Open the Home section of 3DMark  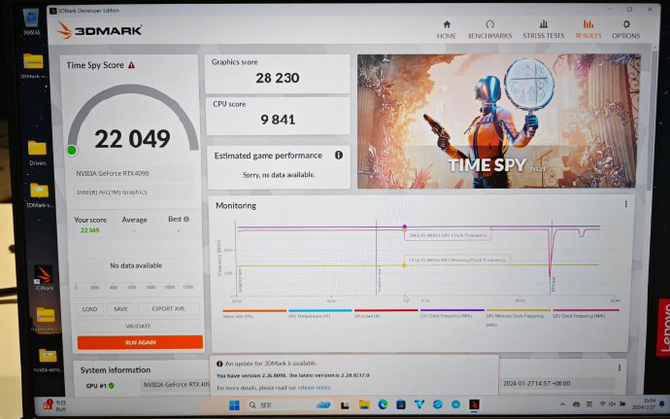[x=447, y=30]
